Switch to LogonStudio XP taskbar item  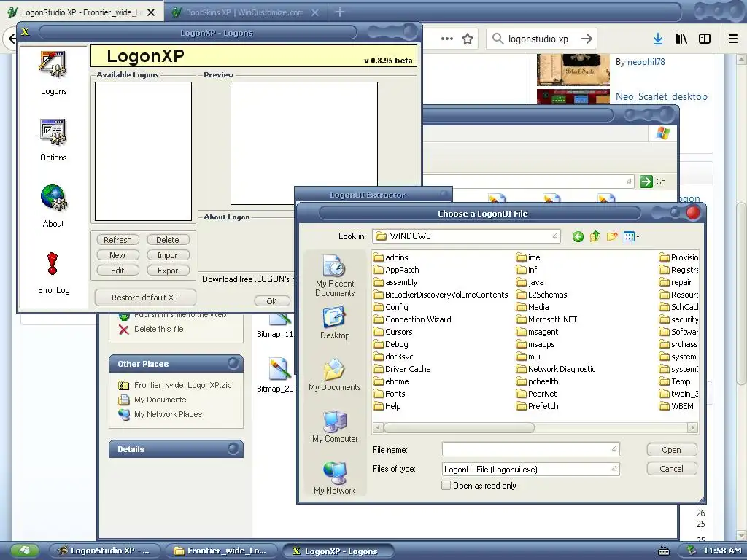pyautogui.click(x=105, y=551)
